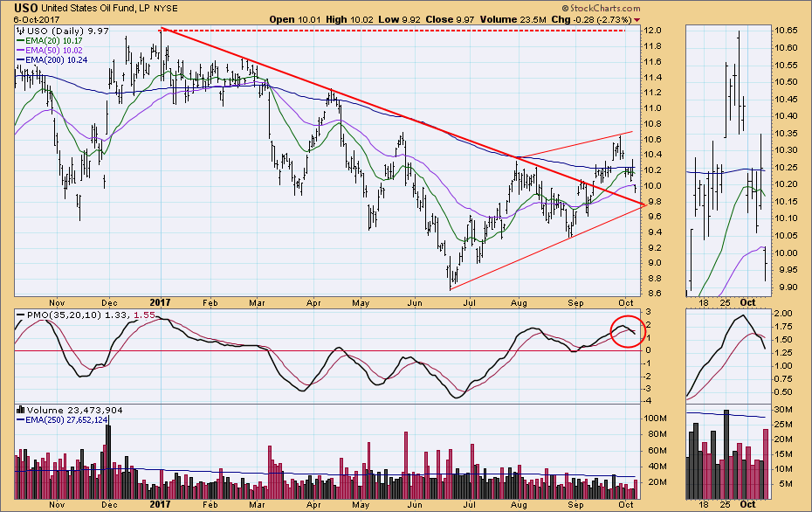Viewport: 812px width, 512px height.
Task: Click the United States Oil Fund, LP name
Action: [96, 8]
